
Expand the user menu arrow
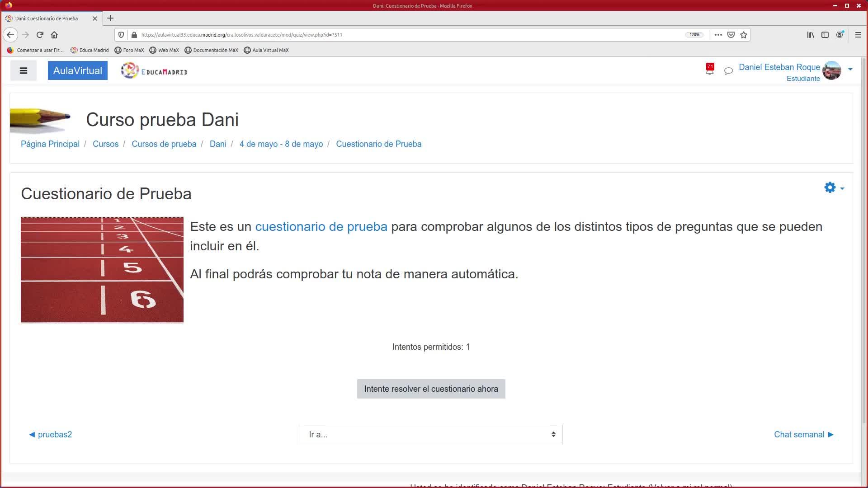(850, 70)
